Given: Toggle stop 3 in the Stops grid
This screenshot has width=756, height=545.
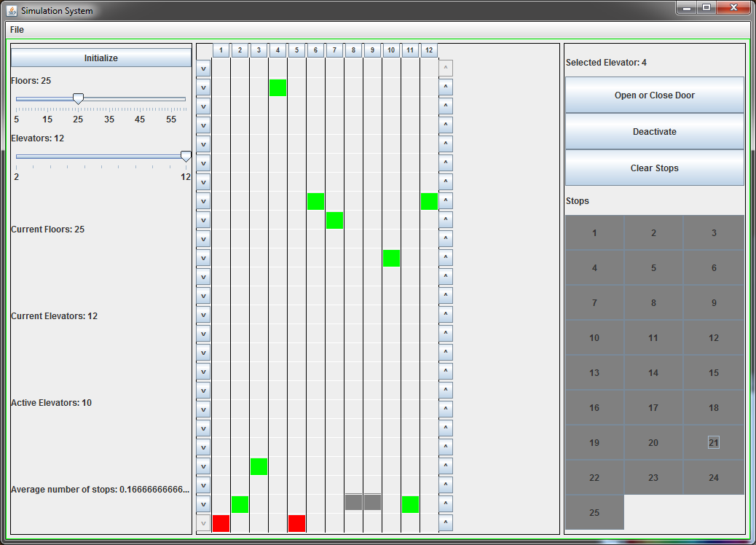Looking at the screenshot, I should point(714,233).
